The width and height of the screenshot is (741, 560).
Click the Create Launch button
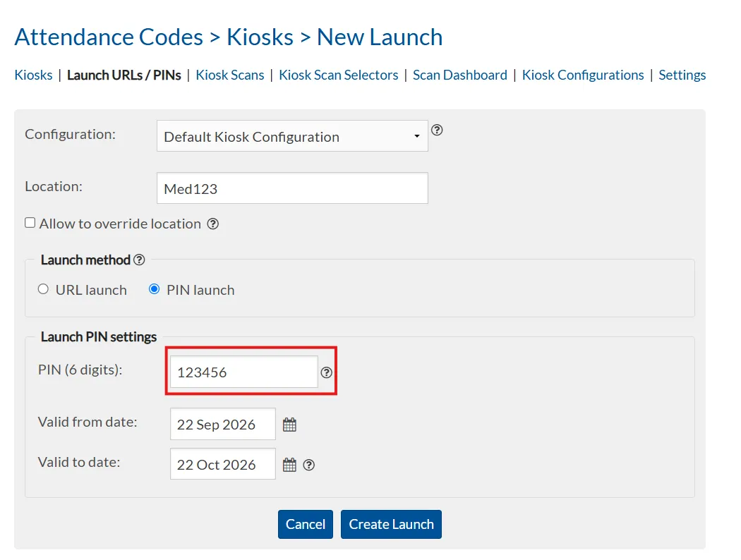391,524
